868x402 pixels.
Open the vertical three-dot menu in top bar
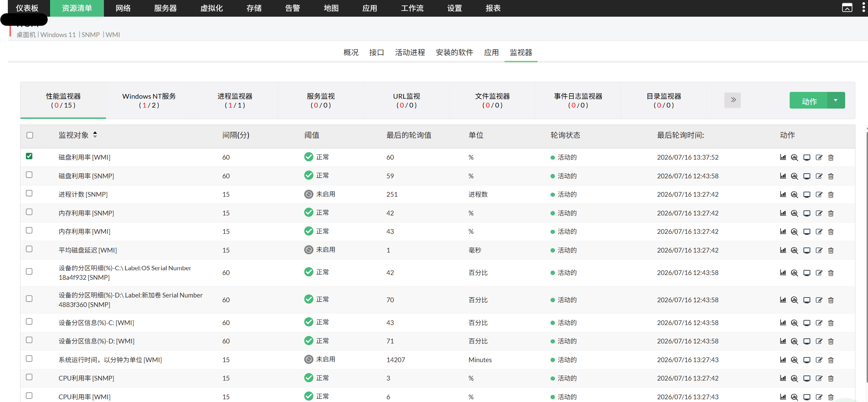(863, 7)
